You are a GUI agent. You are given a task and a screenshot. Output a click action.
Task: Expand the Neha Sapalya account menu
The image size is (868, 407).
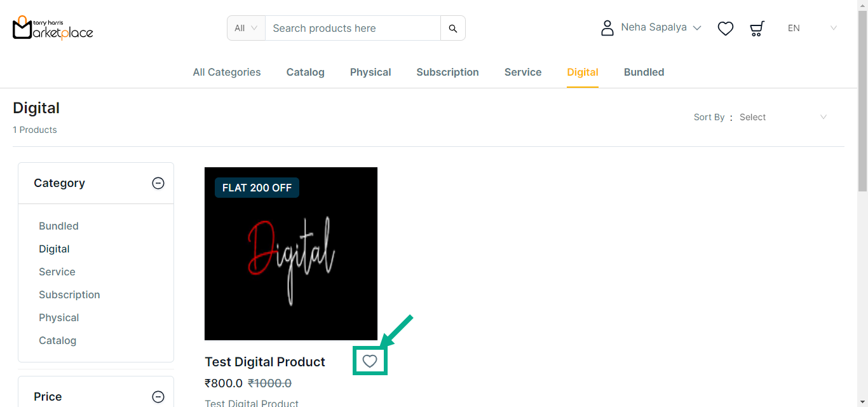(x=661, y=28)
